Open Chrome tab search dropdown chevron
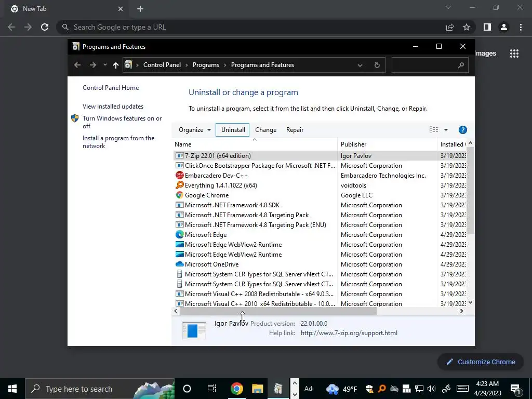This screenshot has width=532, height=399. coord(448,7)
